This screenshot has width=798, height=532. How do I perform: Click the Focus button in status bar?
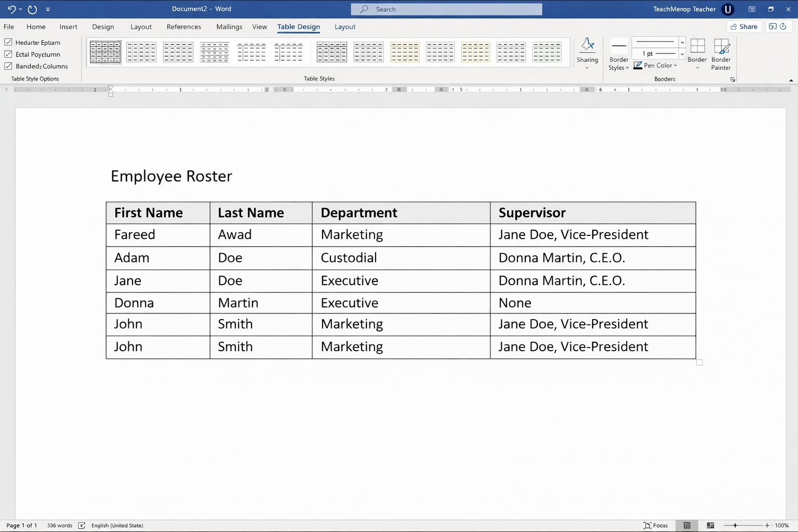click(656, 525)
